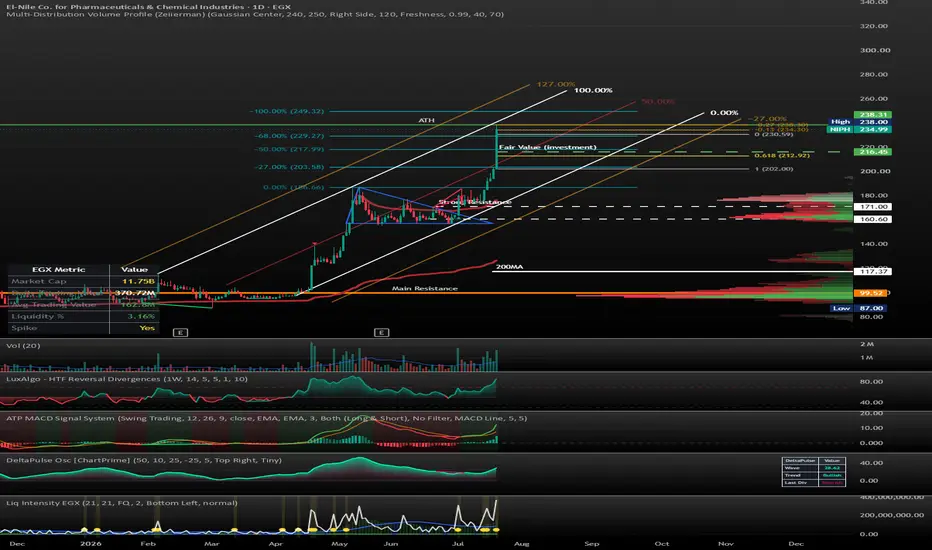Click the 2 M volume axis label
This screenshot has width=932, height=550.
(x=866, y=344)
